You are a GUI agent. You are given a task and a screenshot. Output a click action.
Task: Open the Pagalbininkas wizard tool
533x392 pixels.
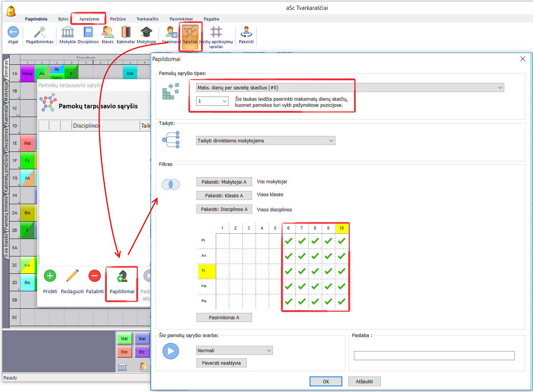(40, 32)
